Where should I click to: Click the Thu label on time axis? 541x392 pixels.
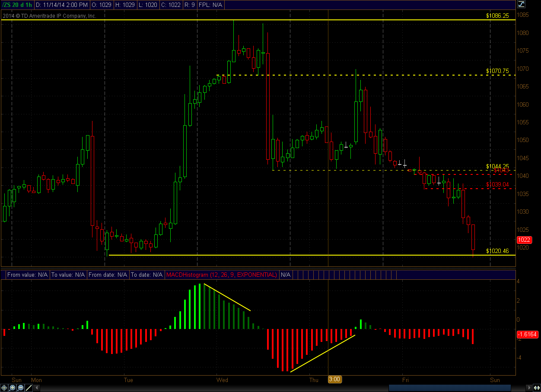point(314,380)
